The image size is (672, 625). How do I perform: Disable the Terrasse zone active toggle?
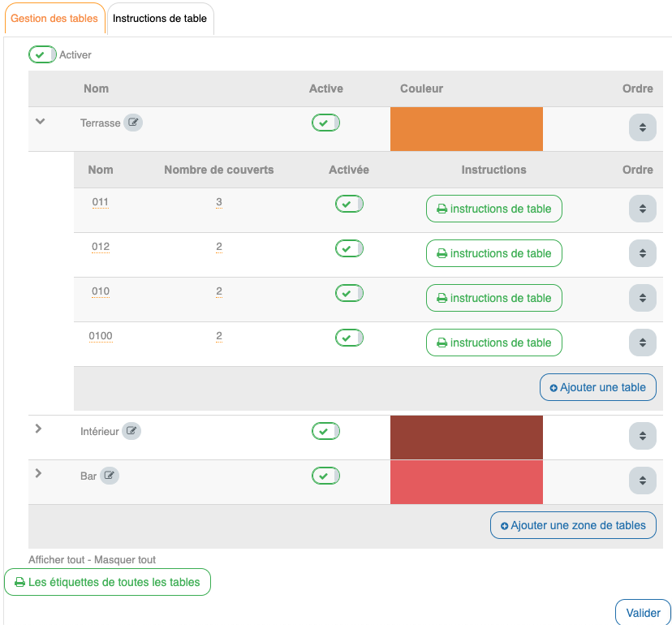[x=325, y=123]
